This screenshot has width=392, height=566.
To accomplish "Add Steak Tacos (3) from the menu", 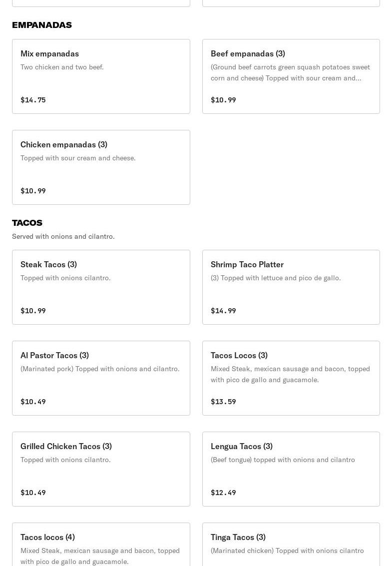I will [101, 287].
